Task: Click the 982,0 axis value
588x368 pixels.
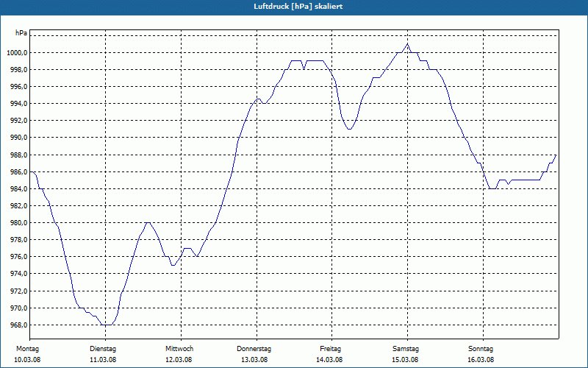Action: pos(18,206)
